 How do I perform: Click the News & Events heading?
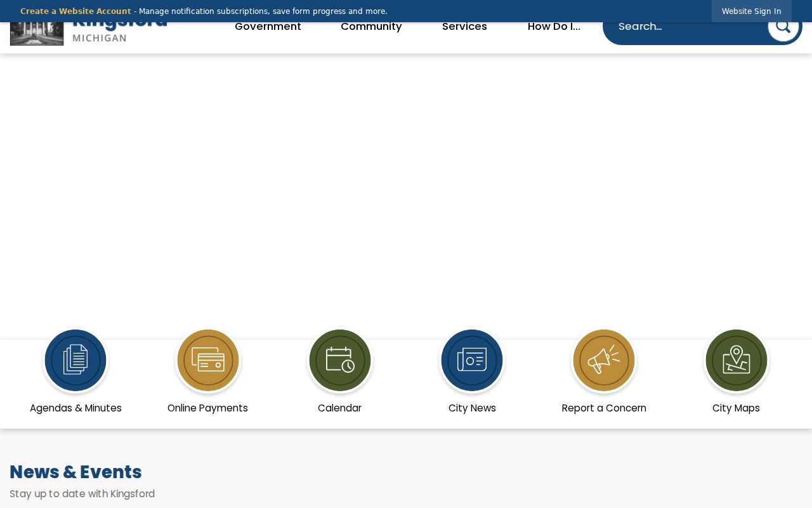point(75,472)
